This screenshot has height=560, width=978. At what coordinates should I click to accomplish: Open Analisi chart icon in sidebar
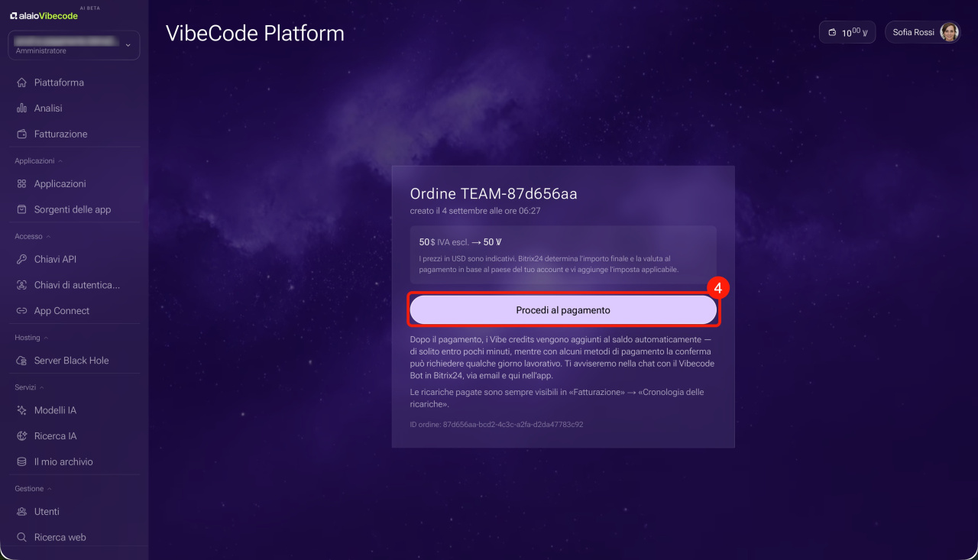pos(21,108)
